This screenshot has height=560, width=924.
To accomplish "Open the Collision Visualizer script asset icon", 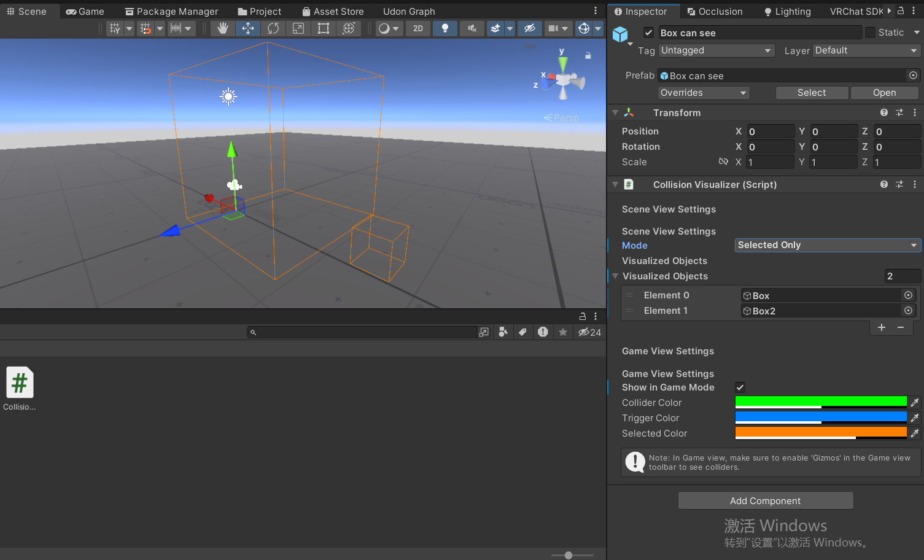I will coord(19,382).
